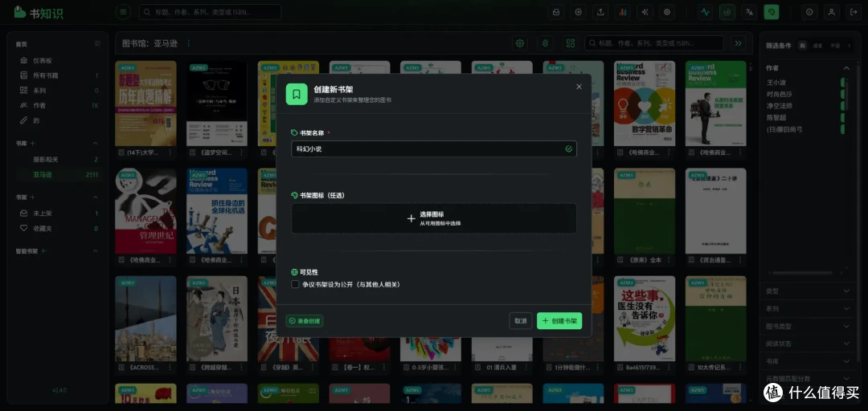Open the language translate icon

[749, 11]
